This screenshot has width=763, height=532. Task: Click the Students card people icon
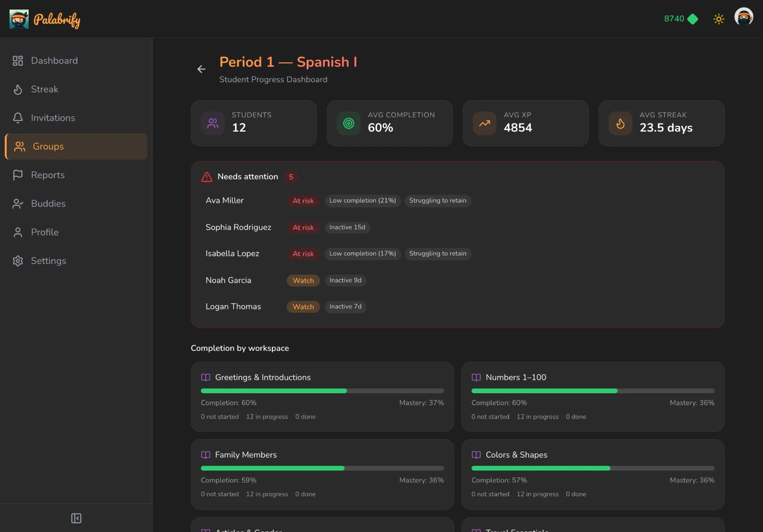point(213,123)
